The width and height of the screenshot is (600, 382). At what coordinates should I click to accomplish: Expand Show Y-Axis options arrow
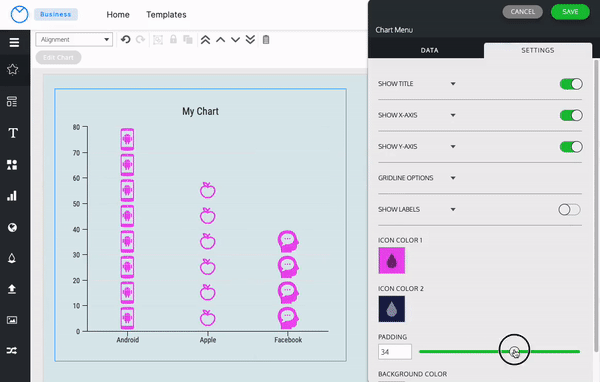click(x=453, y=147)
